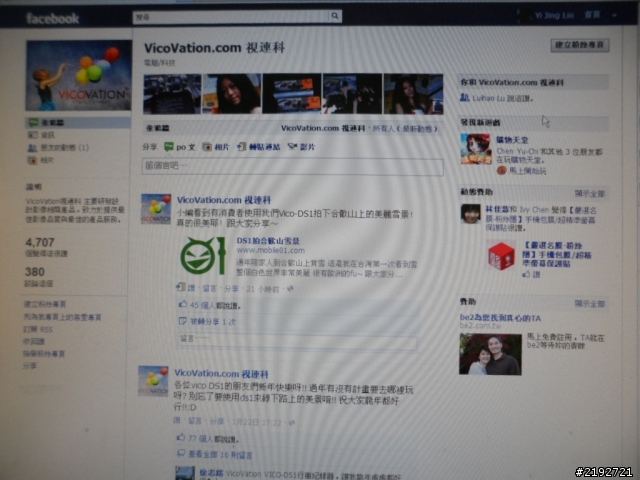The width and height of the screenshot is (640, 480).
Task: Open the DS1 snow scenery article title link
Action: (268, 241)
